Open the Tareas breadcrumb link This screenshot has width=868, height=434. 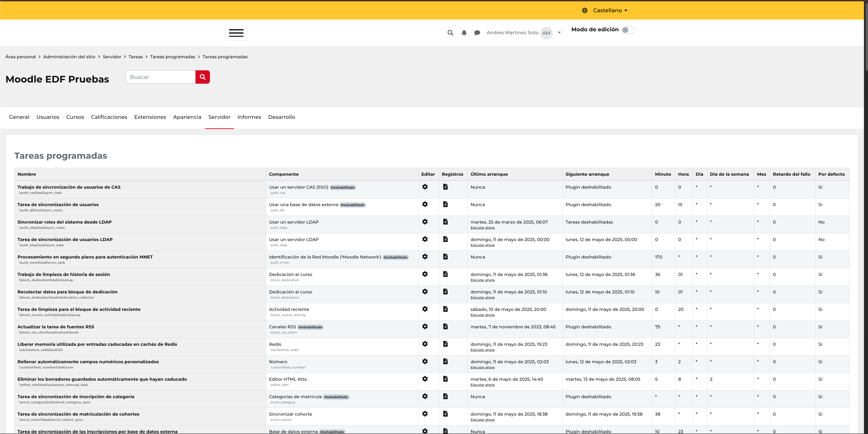click(135, 57)
